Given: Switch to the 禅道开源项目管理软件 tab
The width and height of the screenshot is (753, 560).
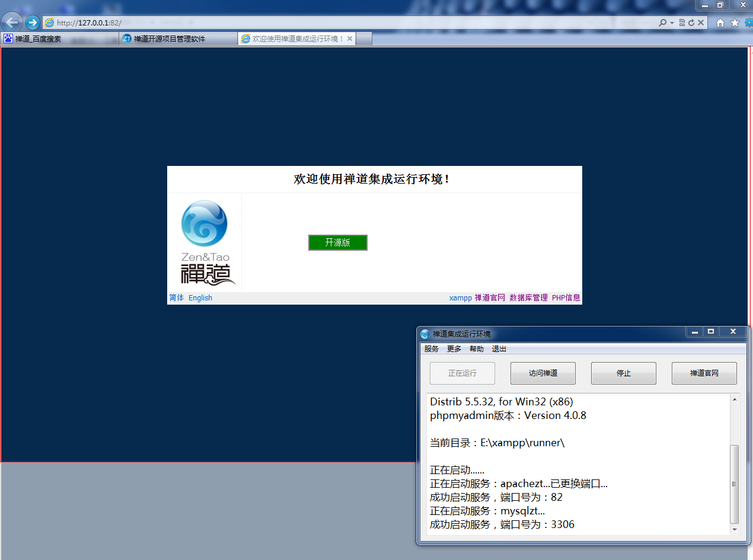Looking at the screenshot, I should click(x=178, y=39).
